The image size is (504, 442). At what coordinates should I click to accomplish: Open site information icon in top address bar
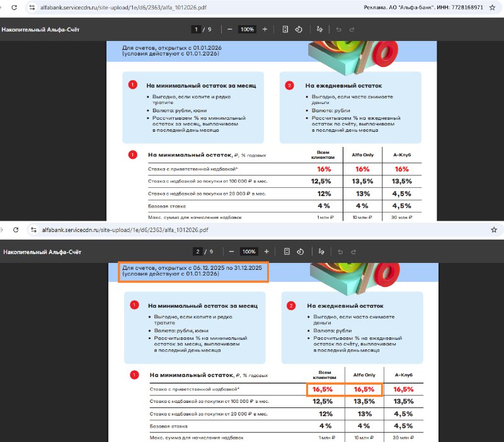tap(31, 8)
